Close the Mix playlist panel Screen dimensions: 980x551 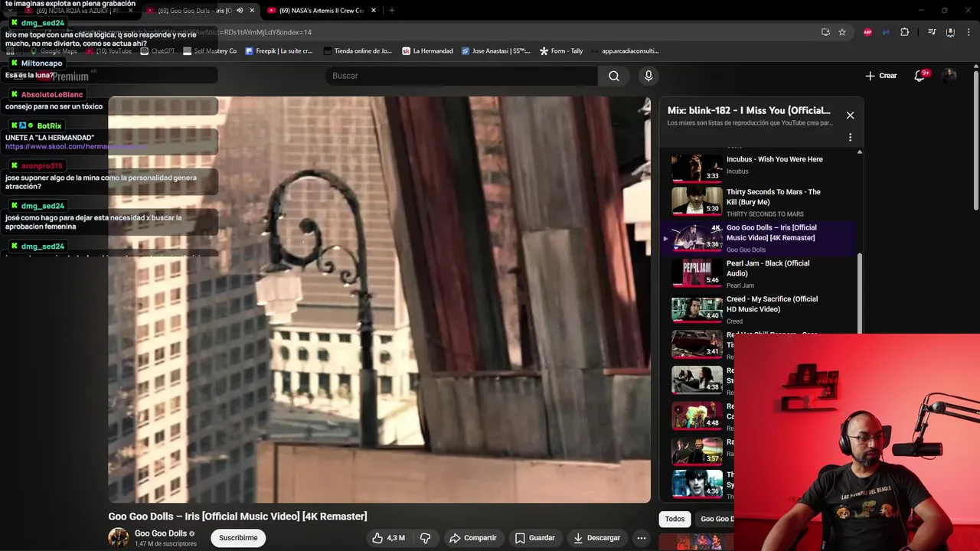850,116
